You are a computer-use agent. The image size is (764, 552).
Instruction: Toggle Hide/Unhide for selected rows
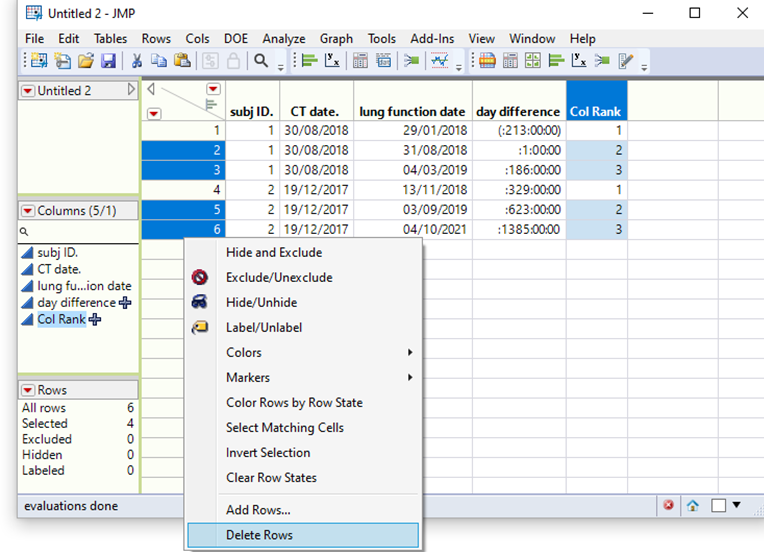point(262,303)
